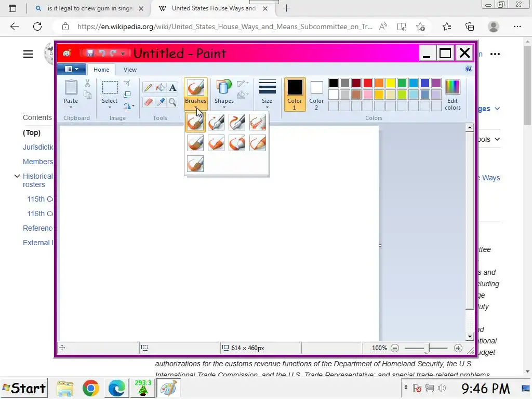Click the zoom slider handle in Paint

(428, 348)
